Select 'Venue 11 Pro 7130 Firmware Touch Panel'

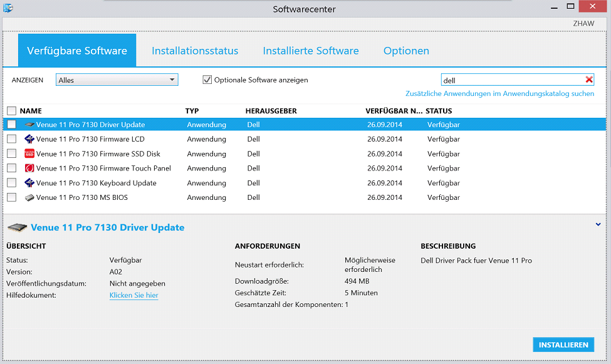pyautogui.click(x=103, y=169)
